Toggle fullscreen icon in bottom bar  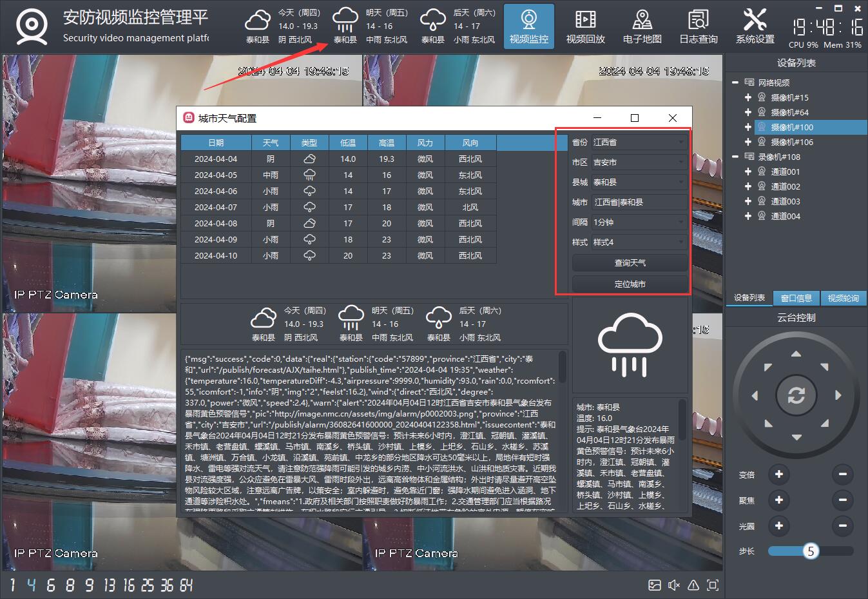(x=713, y=585)
